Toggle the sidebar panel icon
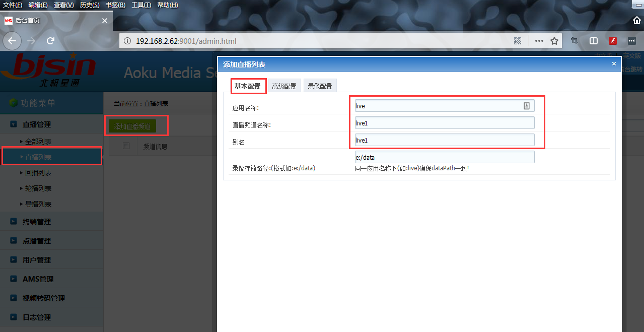644x332 pixels. [594, 41]
